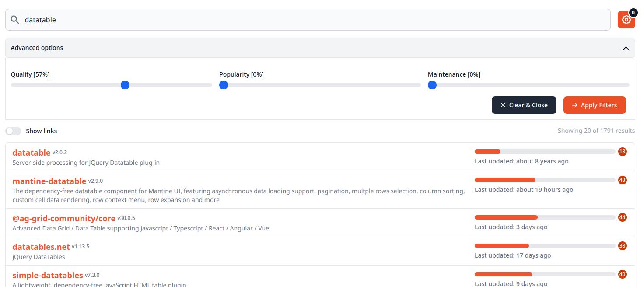Collapse the Advanced options chevron
This screenshot has width=644, height=287.
(626, 48)
